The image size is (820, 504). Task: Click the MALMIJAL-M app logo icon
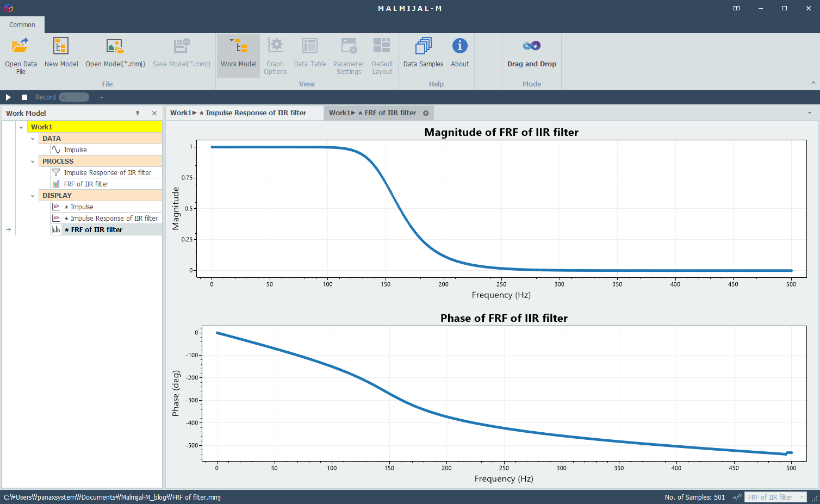coord(8,8)
